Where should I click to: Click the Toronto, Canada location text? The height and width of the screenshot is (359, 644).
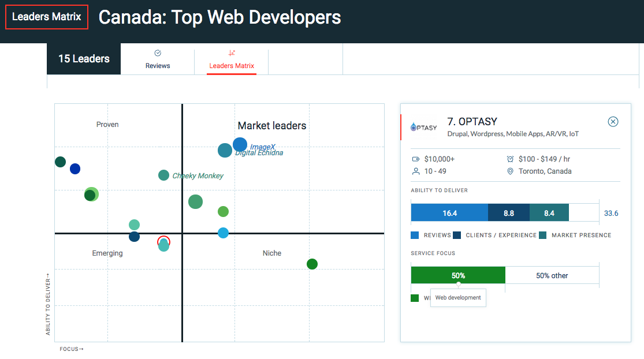coord(545,171)
